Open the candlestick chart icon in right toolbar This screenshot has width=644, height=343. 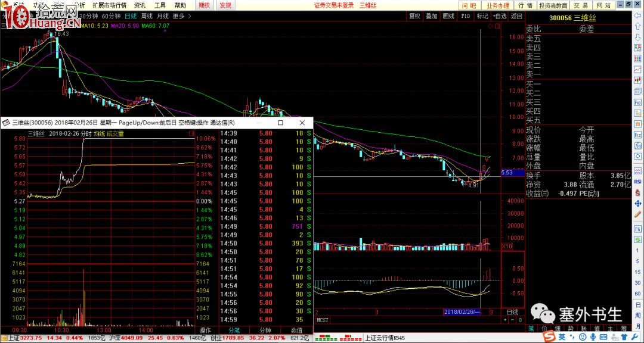click(x=638, y=80)
